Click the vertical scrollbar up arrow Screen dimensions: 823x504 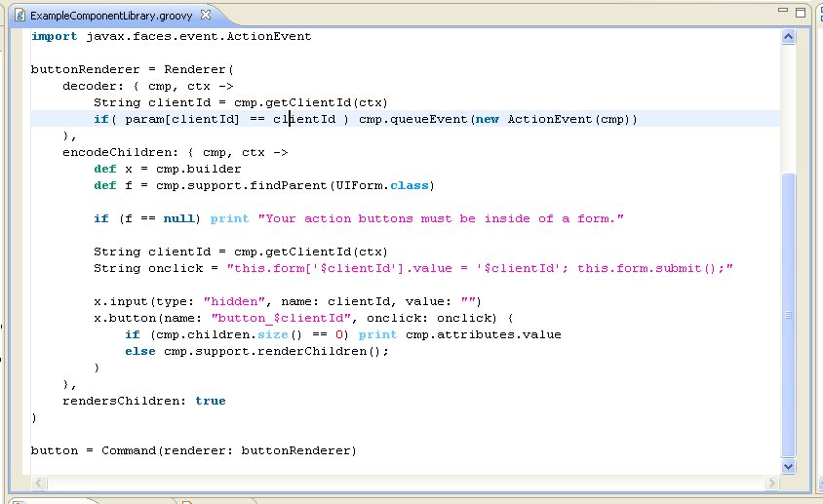coord(789,36)
